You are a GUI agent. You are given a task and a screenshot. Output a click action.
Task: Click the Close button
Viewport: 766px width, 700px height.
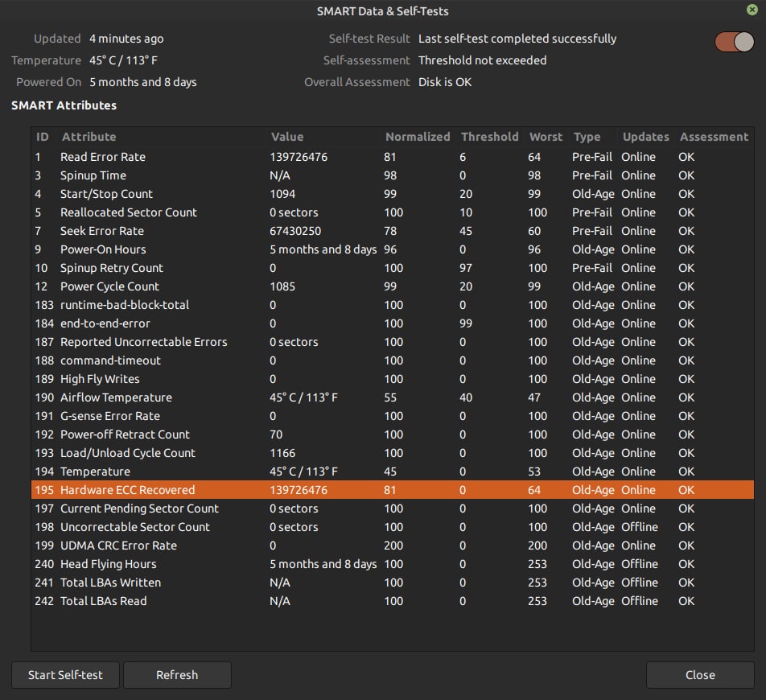700,674
